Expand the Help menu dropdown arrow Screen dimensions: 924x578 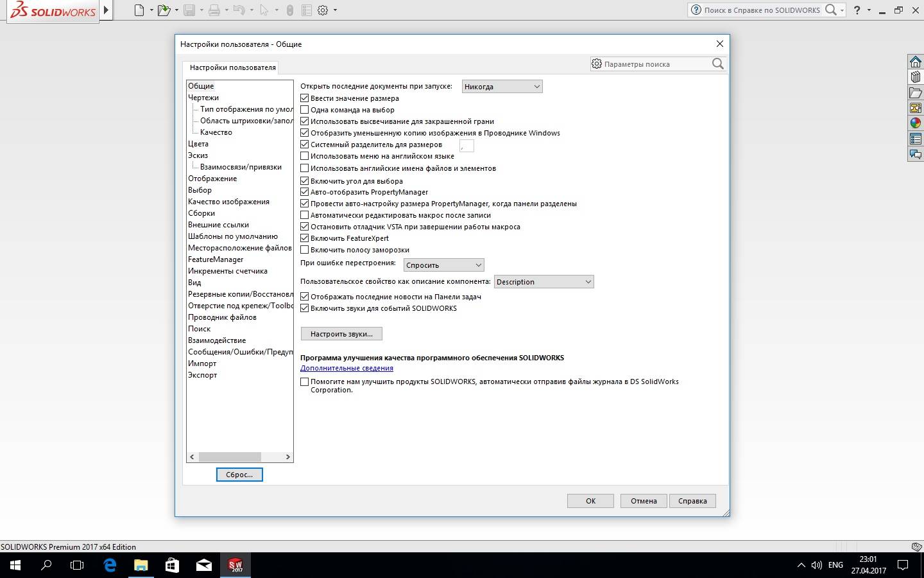(869, 10)
